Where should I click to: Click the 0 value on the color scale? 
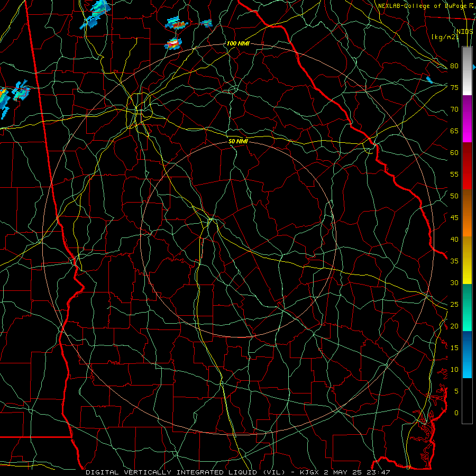pyautogui.click(x=456, y=413)
